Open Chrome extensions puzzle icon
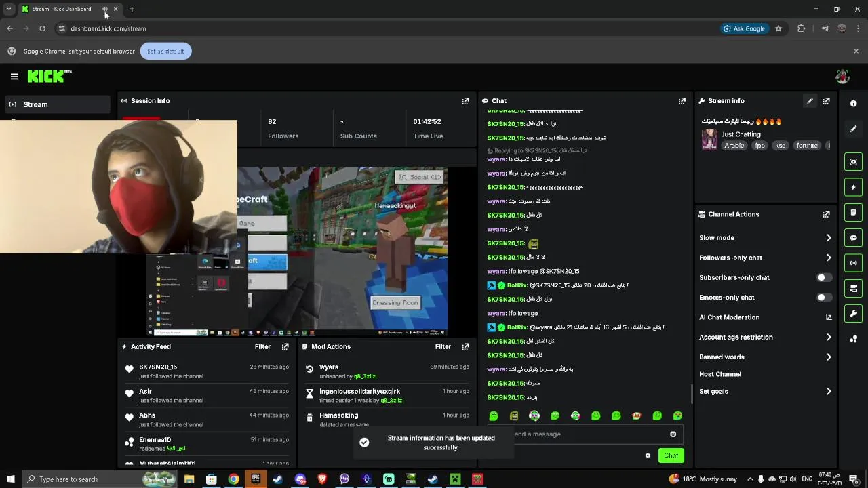This screenshot has height=488, width=868. (801, 28)
